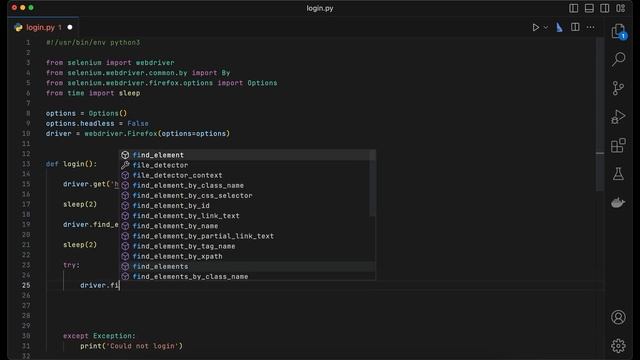Open the Customize Layout icon

(x=620, y=8)
